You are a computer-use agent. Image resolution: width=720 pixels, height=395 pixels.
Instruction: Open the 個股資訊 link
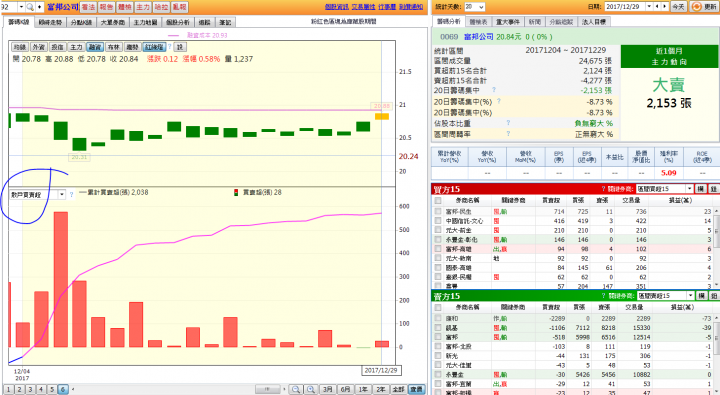click(x=337, y=7)
